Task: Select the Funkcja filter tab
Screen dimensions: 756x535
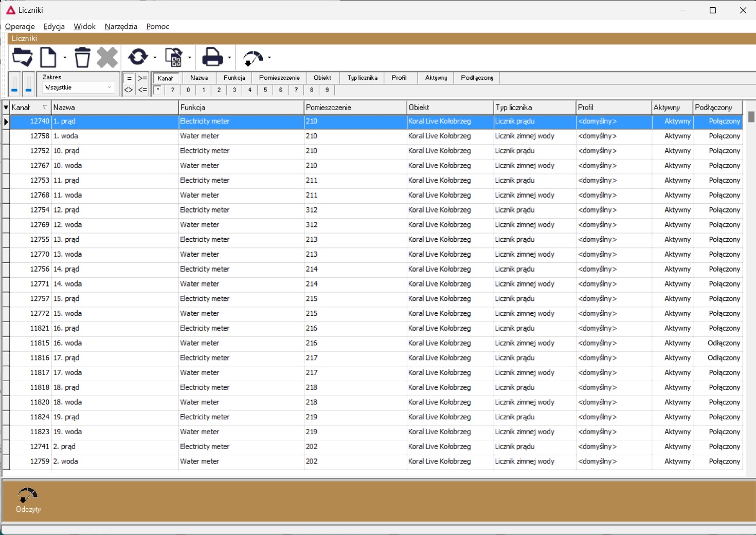Action: [235, 78]
